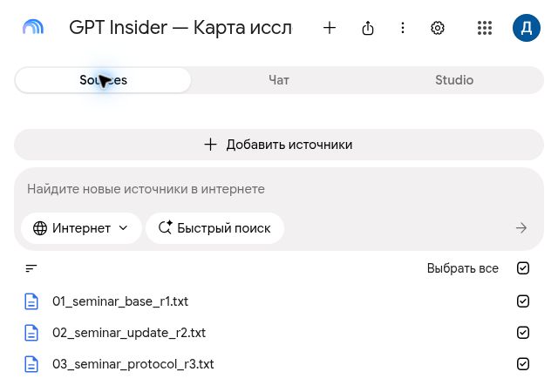Open the Google apps grid

click(485, 28)
